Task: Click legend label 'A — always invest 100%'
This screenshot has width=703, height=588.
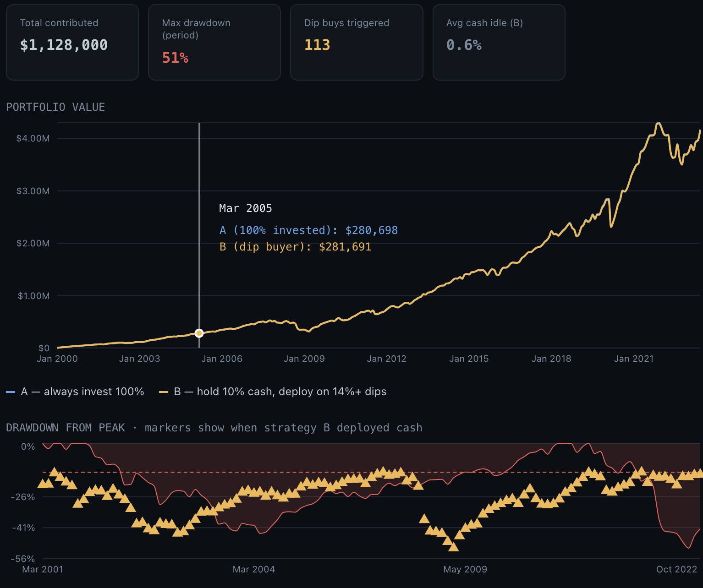Action: [x=82, y=392]
